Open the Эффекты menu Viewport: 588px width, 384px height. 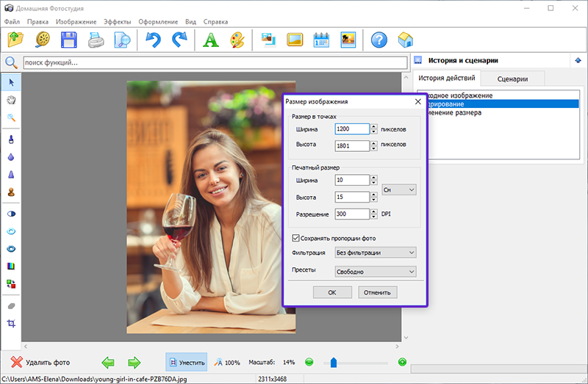(118, 22)
